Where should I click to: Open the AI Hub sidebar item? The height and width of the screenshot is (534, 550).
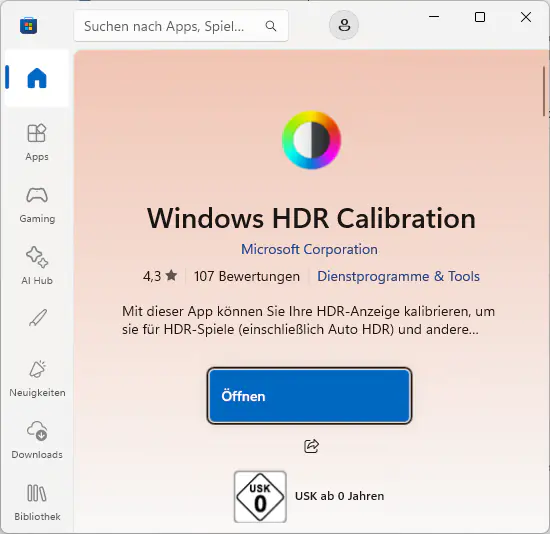[x=37, y=266]
